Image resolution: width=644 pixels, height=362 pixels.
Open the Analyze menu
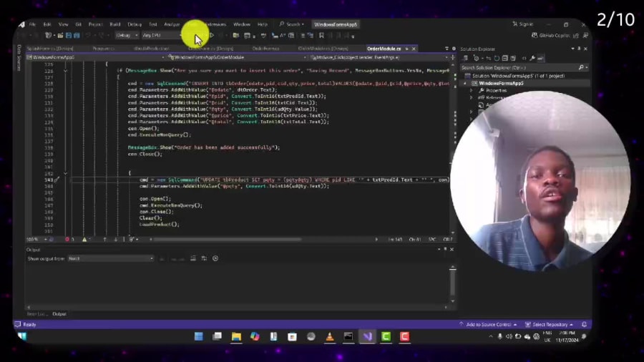(x=172, y=24)
